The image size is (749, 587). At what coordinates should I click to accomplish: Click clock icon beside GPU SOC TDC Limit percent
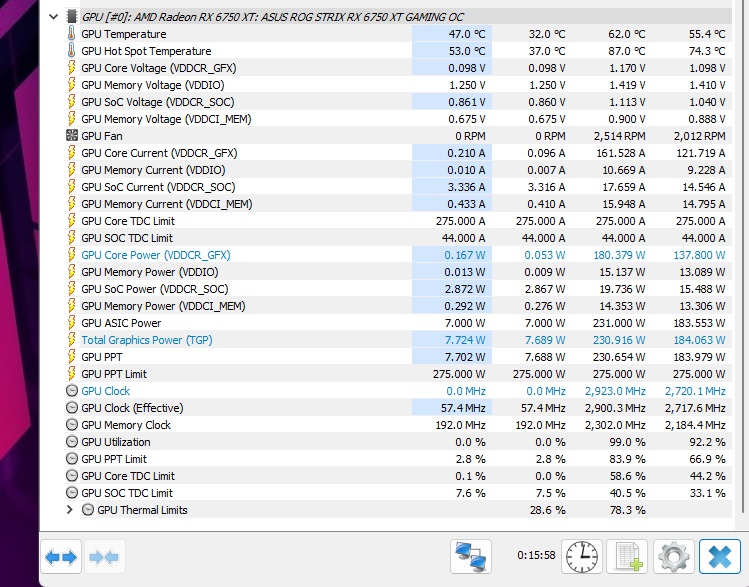coord(72,493)
